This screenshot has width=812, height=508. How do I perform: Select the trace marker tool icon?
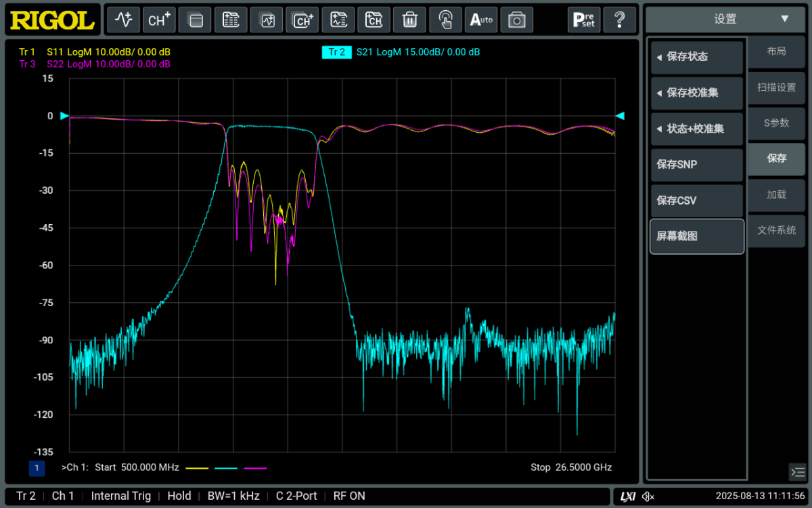(122, 19)
